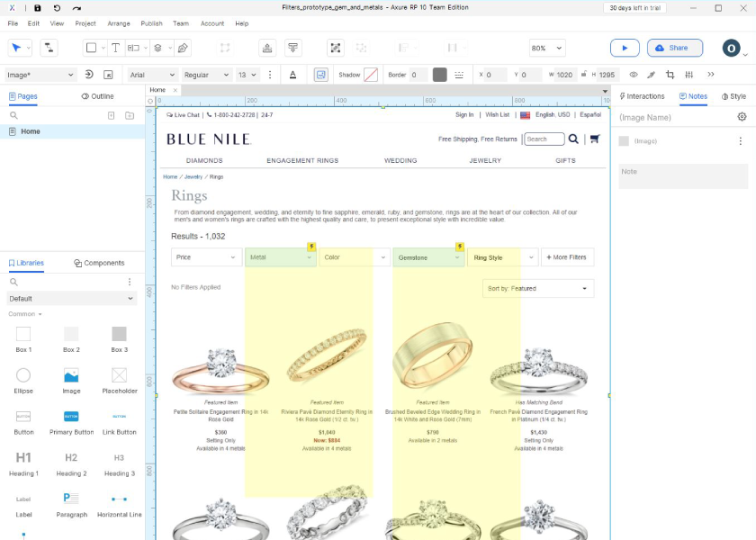This screenshot has width=756, height=540.
Task: Select the connector tool
Action: (49, 48)
